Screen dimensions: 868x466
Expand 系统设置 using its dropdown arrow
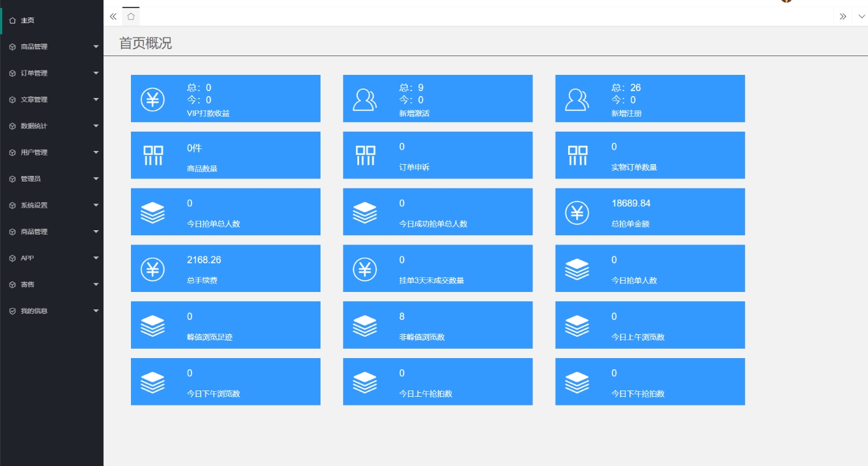96,205
